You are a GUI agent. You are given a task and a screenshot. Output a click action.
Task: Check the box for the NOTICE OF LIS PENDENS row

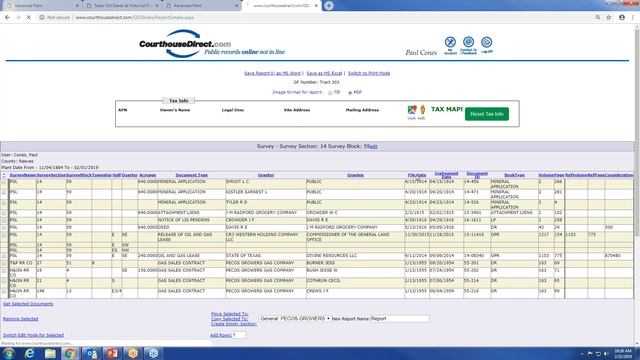click(x=4, y=220)
